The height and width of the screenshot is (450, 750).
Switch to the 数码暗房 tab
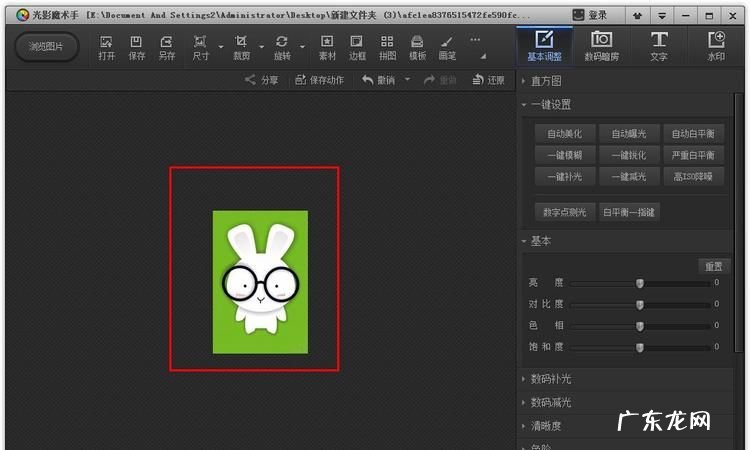601,46
